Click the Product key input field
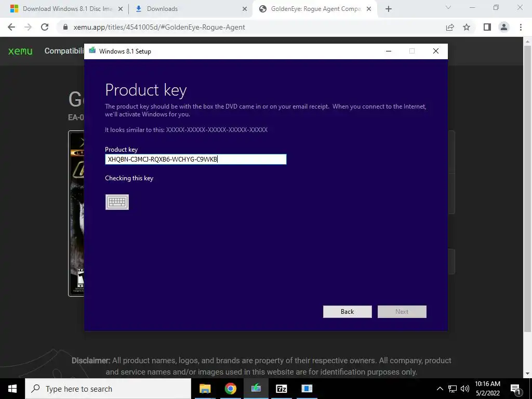 click(x=196, y=159)
